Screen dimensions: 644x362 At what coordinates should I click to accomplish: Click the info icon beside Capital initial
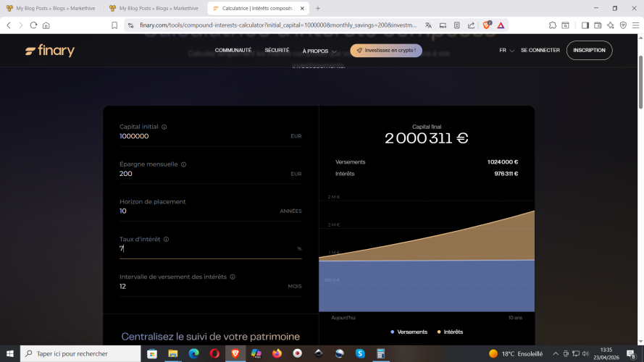pos(164,127)
